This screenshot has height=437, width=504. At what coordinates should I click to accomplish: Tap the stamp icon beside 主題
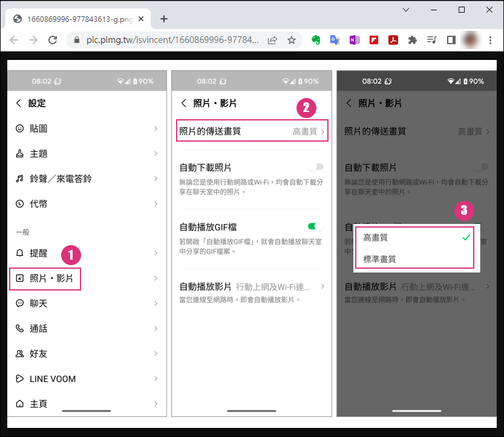pyautogui.click(x=19, y=154)
